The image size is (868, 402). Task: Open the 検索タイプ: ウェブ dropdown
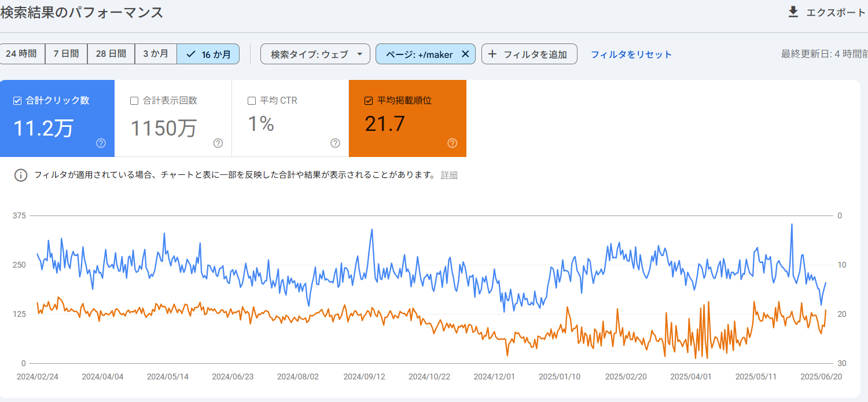(x=315, y=53)
